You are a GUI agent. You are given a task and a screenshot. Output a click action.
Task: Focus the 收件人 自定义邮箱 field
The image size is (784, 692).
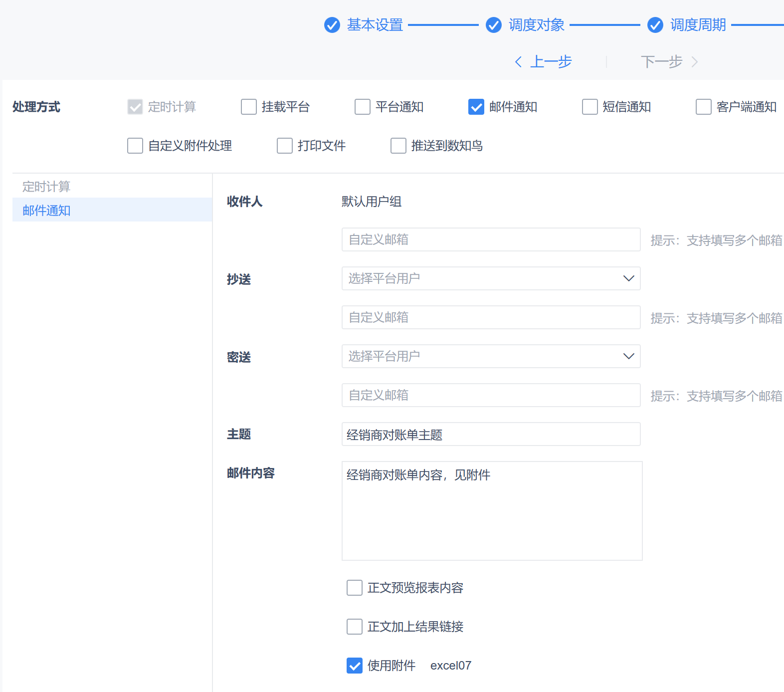pyautogui.click(x=491, y=239)
